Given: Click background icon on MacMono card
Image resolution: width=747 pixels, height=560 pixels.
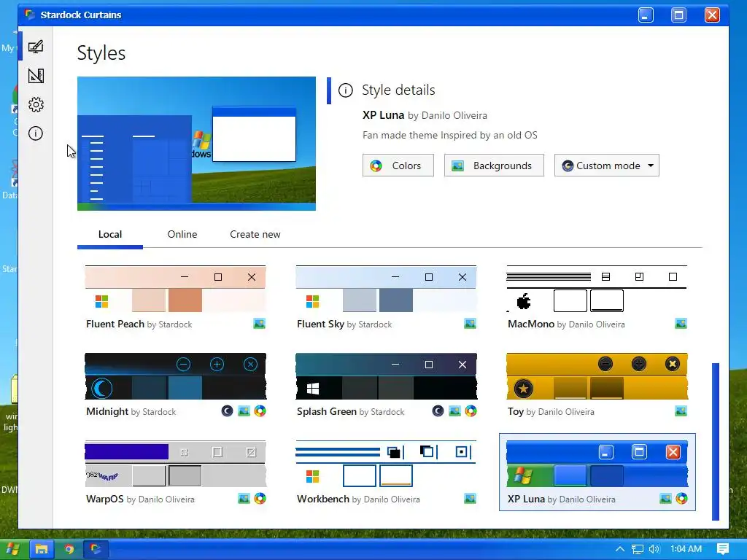Looking at the screenshot, I should (681, 324).
